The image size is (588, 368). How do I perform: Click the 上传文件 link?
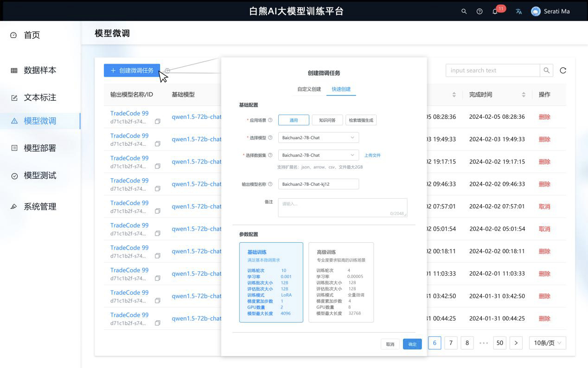372,155
